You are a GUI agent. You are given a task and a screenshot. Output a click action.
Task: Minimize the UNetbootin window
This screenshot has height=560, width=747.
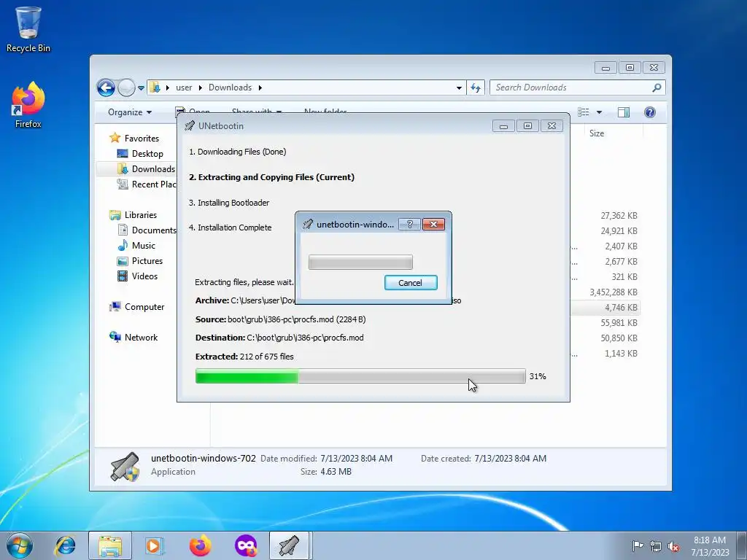click(503, 126)
